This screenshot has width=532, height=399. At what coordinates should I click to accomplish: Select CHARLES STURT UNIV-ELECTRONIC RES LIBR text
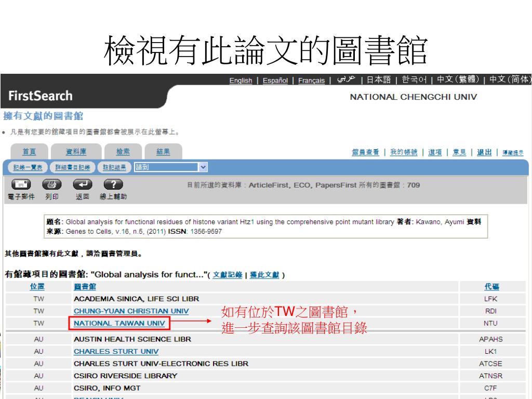click(161, 364)
